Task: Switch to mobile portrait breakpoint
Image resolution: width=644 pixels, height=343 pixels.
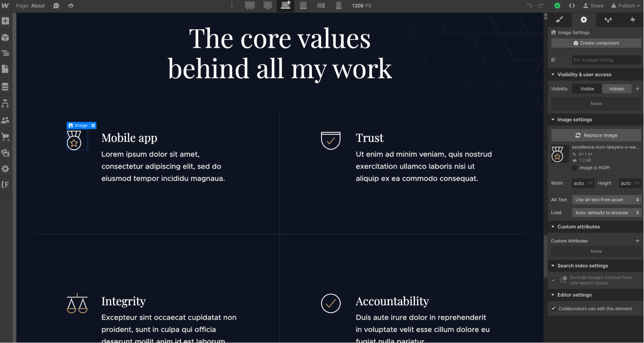Action: click(x=338, y=6)
